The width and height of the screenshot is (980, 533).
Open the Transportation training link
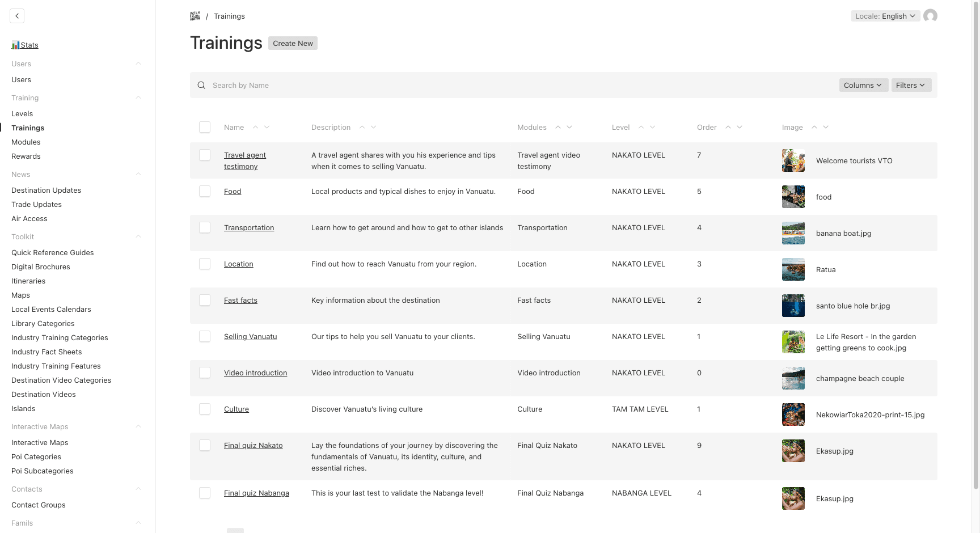tap(249, 227)
